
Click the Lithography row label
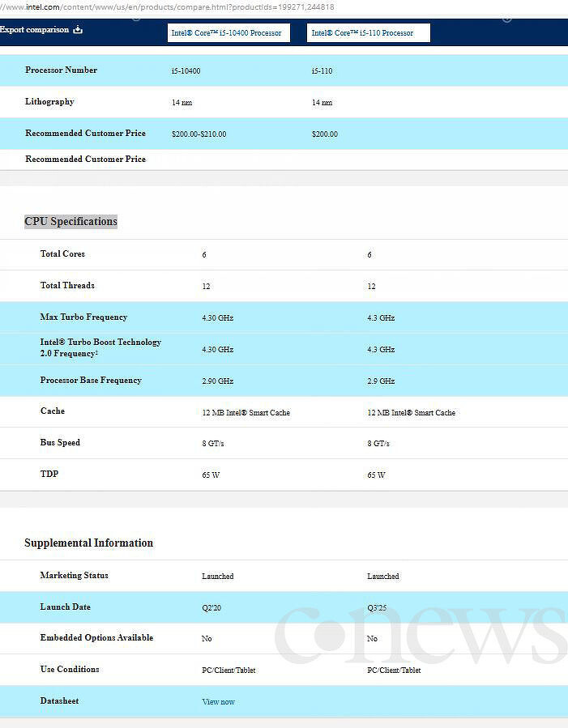pyautogui.click(x=49, y=102)
